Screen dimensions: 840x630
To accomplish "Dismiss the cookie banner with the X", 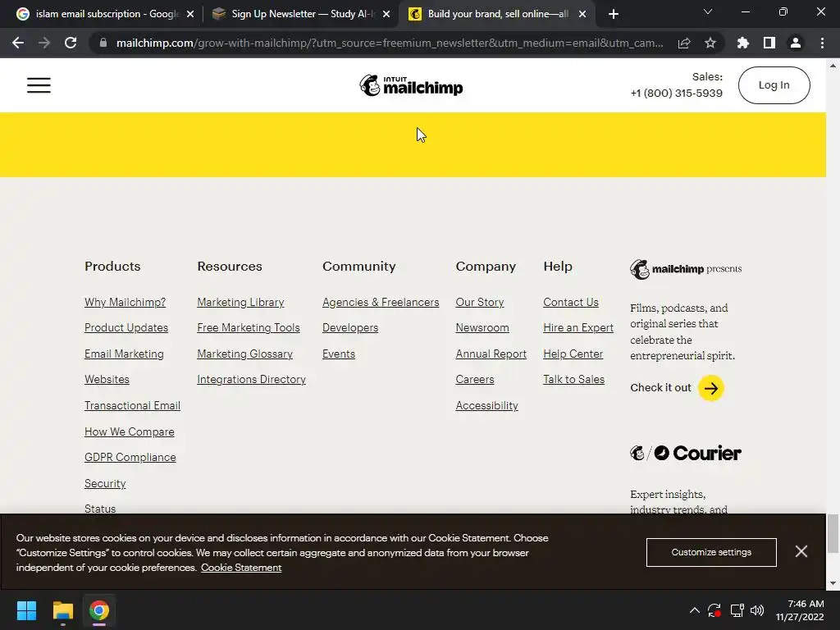I will (x=801, y=551).
